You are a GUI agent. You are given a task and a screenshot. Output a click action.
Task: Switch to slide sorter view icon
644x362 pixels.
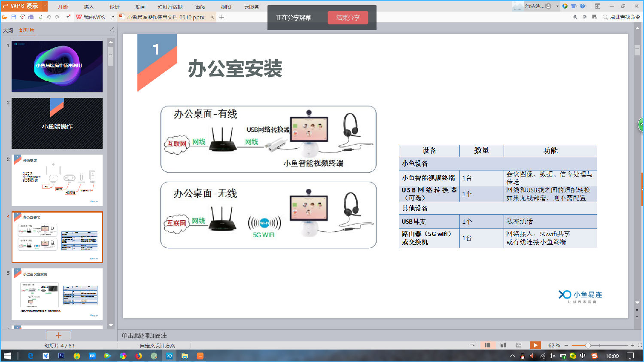(503, 345)
